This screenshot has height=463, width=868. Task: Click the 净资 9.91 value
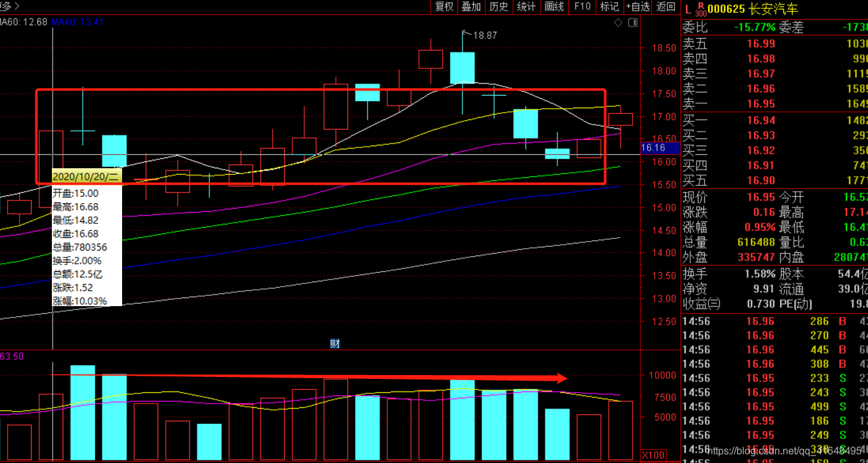[x=764, y=289]
